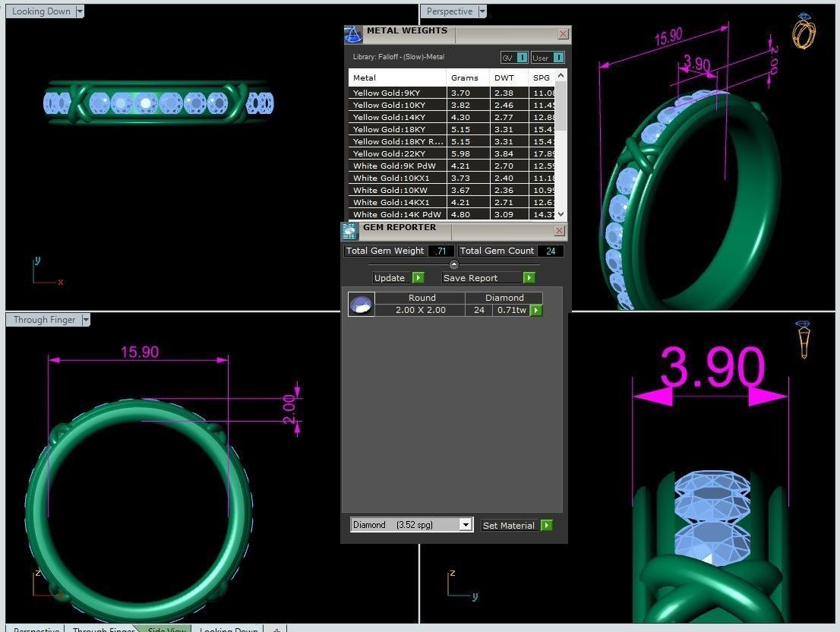Open the Looking Down viewport dropdown arrow
Image resolution: width=840 pixels, height=632 pixels.
(80, 11)
